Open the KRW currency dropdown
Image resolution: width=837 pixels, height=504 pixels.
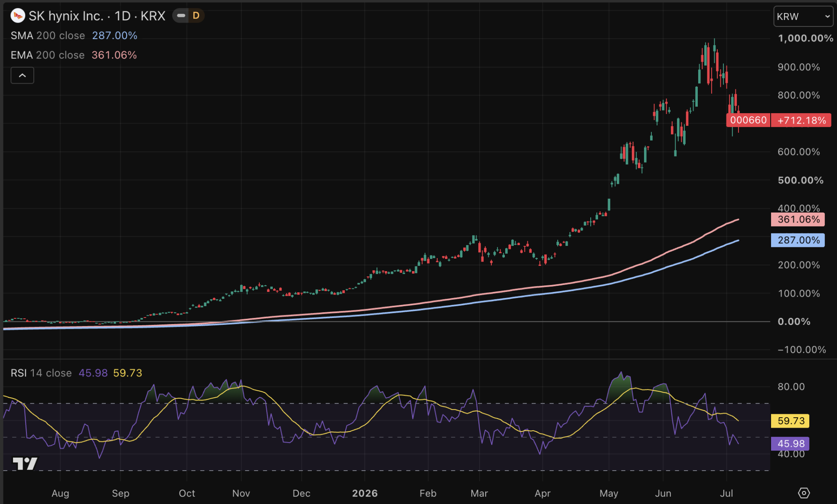pos(803,16)
